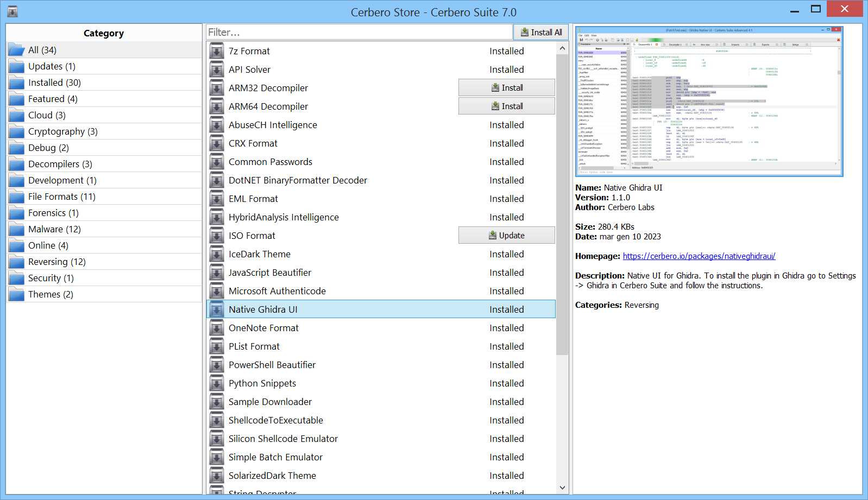
Task: Show the Updates (1) category
Action: point(104,66)
